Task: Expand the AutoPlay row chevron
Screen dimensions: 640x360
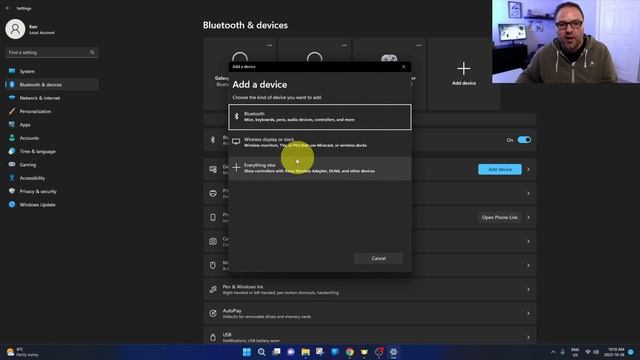Action: [528, 313]
